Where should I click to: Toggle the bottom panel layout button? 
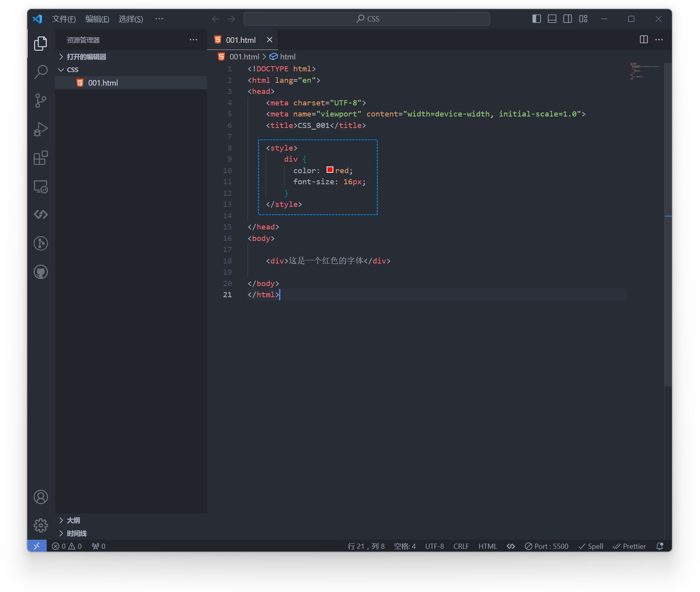[x=552, y=19]
